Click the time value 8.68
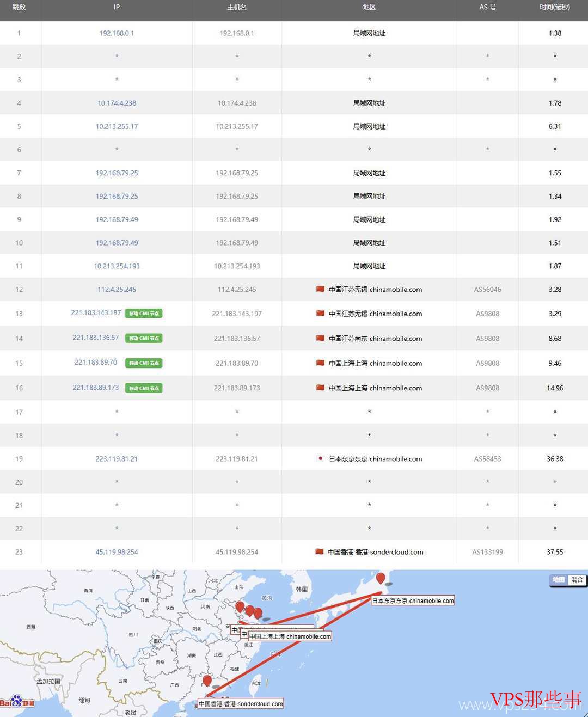The width and height of the screenshot is (588, 717). point(555,339)
